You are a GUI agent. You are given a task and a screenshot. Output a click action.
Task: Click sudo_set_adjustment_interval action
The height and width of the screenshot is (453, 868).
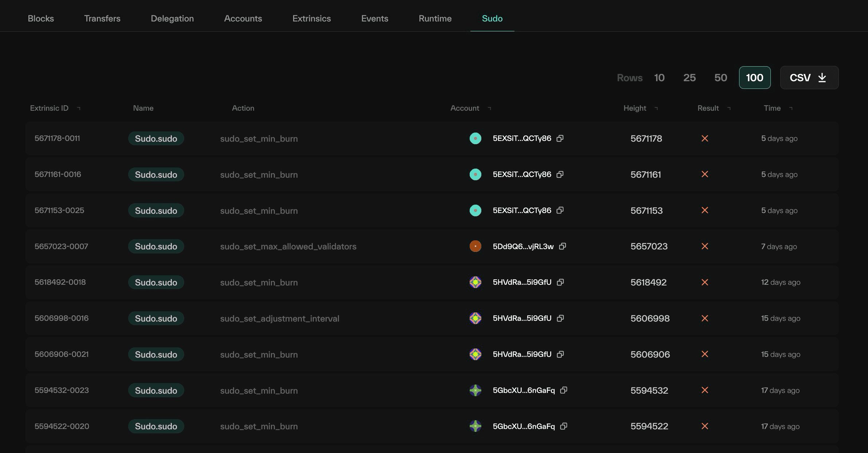click(x=280, y=319)
